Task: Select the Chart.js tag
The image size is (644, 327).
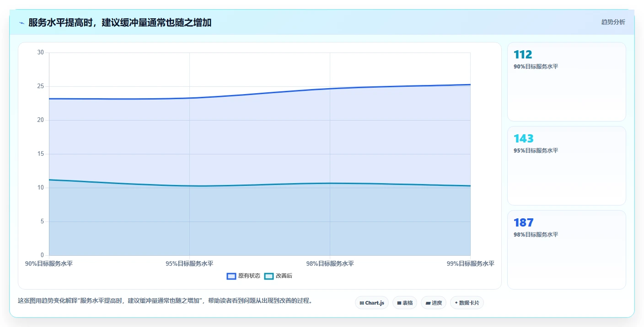Action: [x=371, y=303]
